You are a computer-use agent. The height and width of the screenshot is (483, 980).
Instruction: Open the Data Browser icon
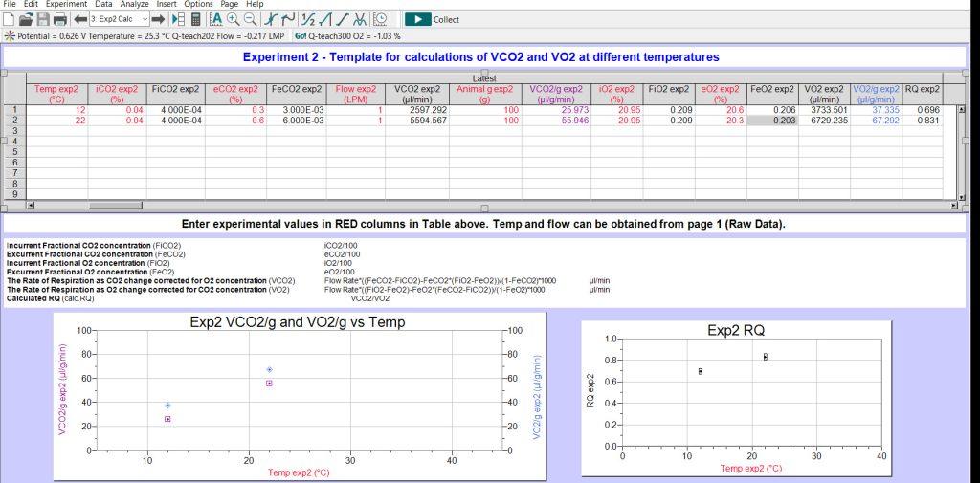pos(178,19)
